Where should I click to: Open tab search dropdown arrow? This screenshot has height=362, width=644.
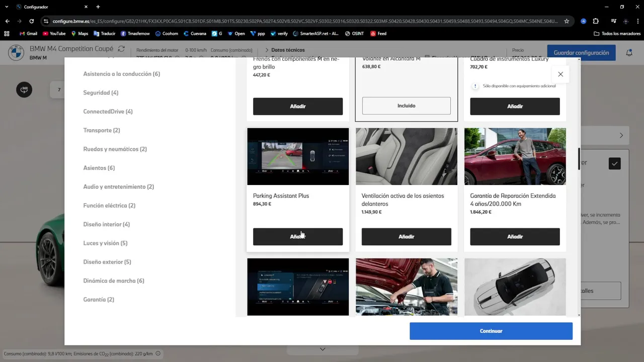coord(7,7)
